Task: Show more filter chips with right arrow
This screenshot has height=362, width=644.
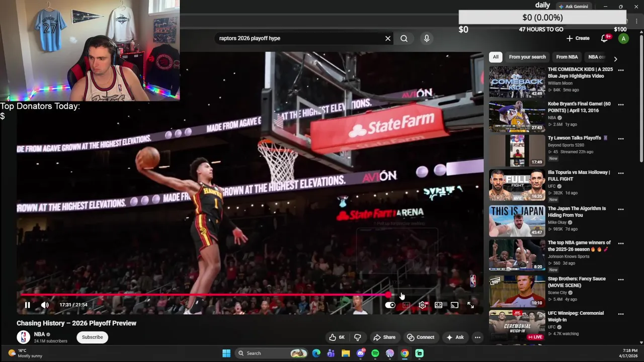Action: point(615,59)
